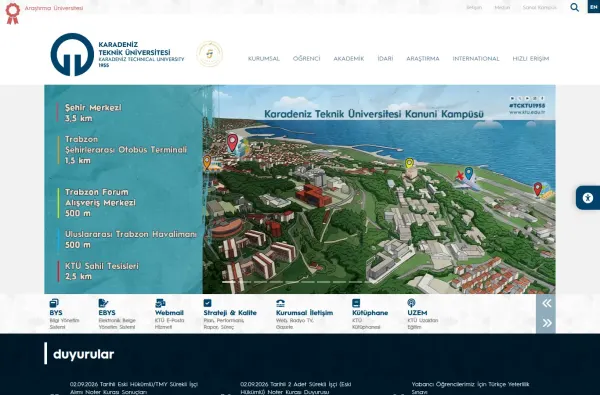
Task: Click the round anniversary emblem beside logo
Action: (x=209, y=54)
